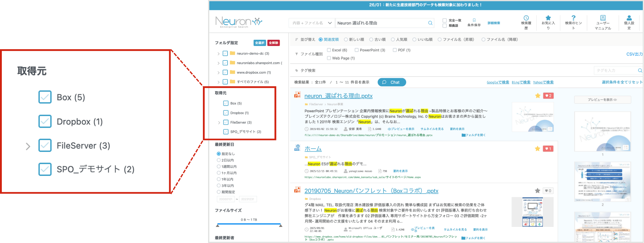644x243 pixels.
Task: Open the 内容＋ファイル名 search scope dropdown
Action: pyautogui.click(x=312, y=23)
